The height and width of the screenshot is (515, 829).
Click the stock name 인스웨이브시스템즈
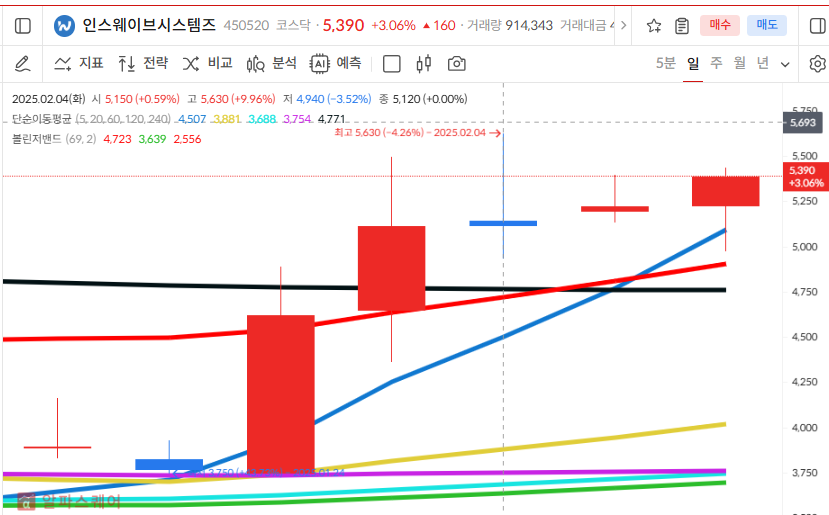pyautogui.click(x=149, y=25)
